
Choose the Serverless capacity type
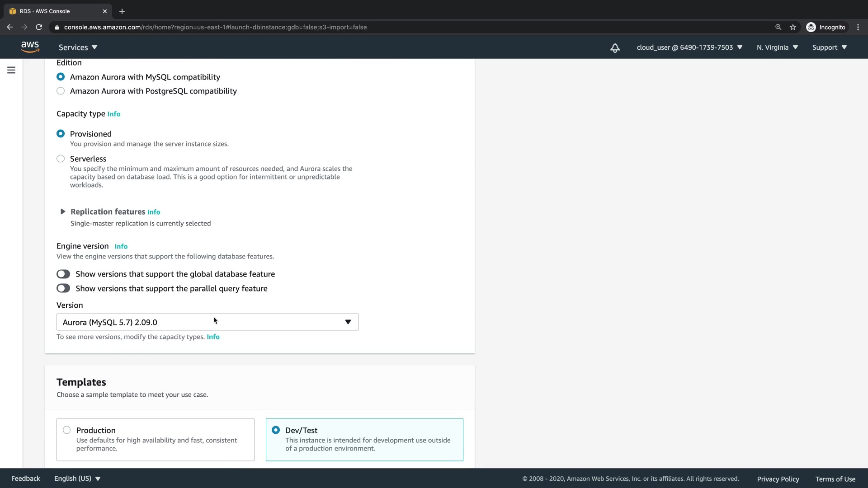pyautogui.click(x=61, y=159)
